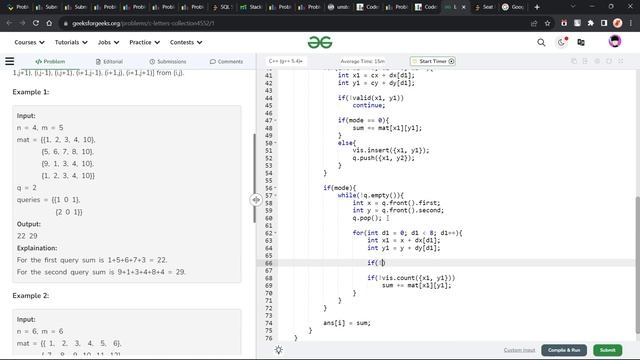Expand the Jobs menu
The image size is (640, 360).
(108, 42)
